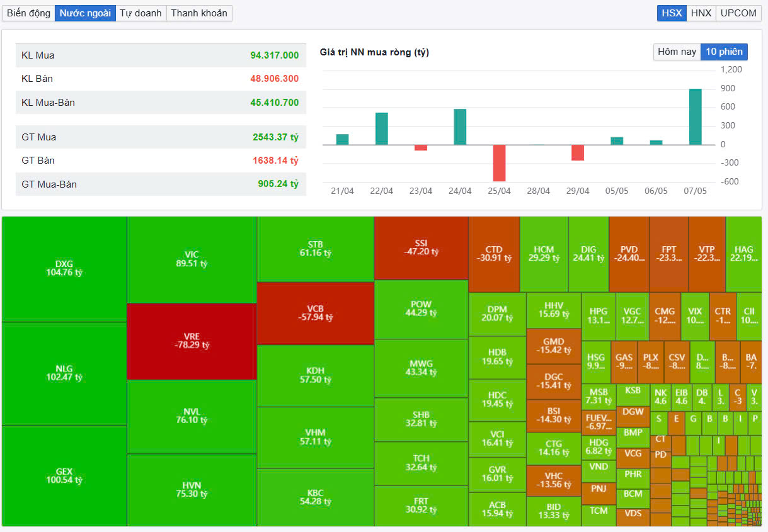Viewport: 768px width, 532px height.
Task: Open the GMD -15.42 tỷ tile
Action: [x=553, y=346]
